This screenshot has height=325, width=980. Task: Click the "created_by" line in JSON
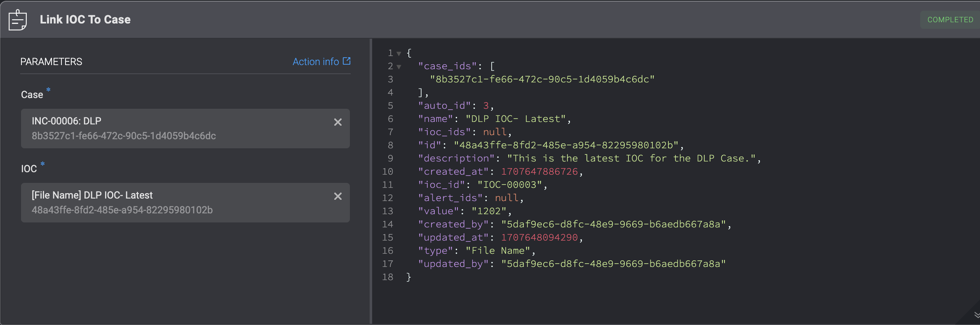[x=574, y=224]
